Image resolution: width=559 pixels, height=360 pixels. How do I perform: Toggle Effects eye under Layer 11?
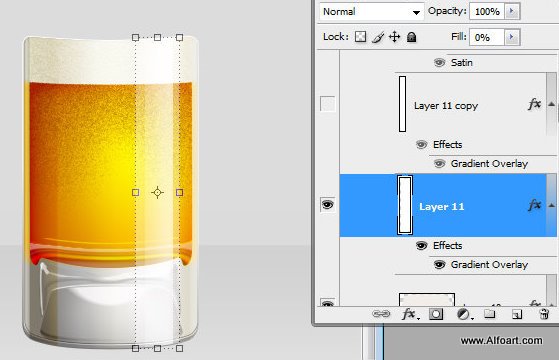[x=421, y=246]
